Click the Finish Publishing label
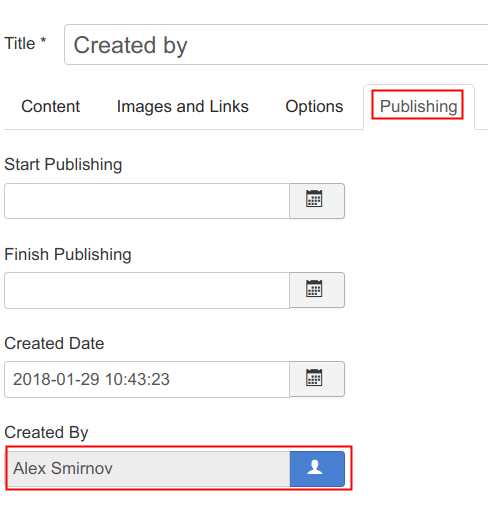This screenshot has height=514, width=488. [x=68, y=254]
